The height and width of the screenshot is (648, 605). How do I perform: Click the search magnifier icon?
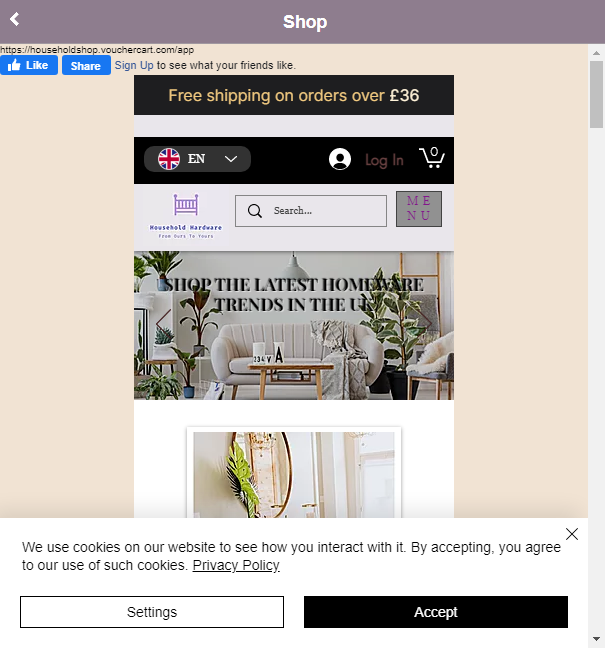click(x=255, y=211)
